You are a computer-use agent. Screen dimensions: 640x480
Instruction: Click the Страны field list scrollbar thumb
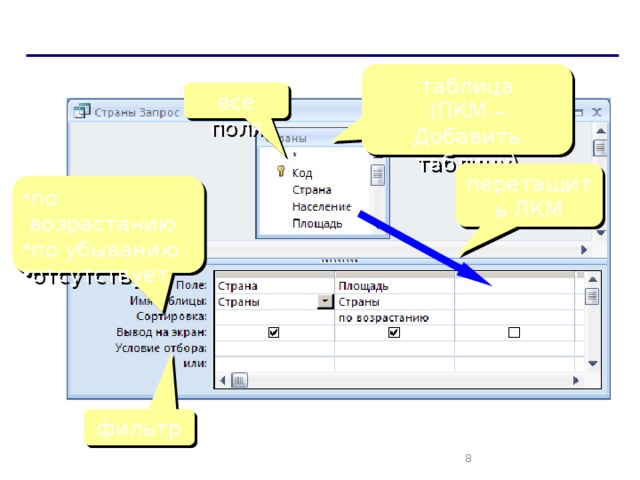pos(378,175)
